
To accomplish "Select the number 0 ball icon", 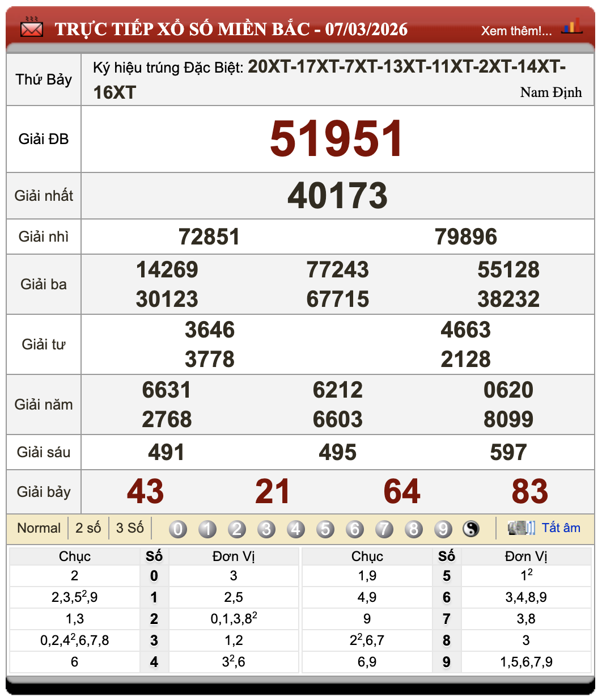I will pos(178,528).
